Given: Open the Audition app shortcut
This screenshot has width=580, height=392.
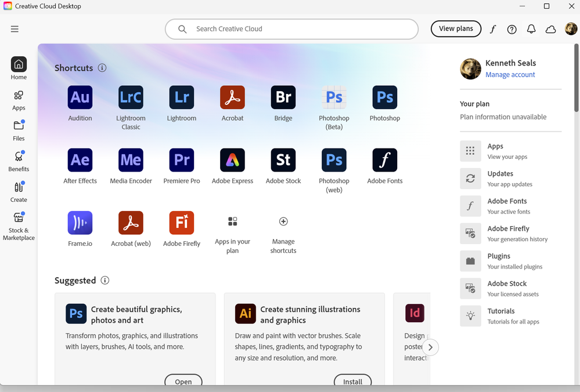Looking at the screenshot, I should click(x=80, y=97).
